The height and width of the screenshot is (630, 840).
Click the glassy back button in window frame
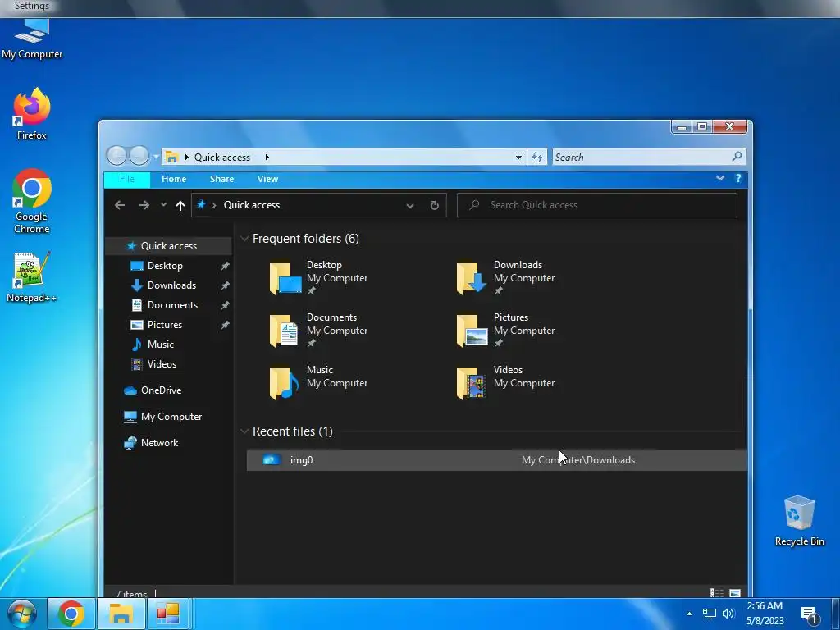tap(116, 155)
